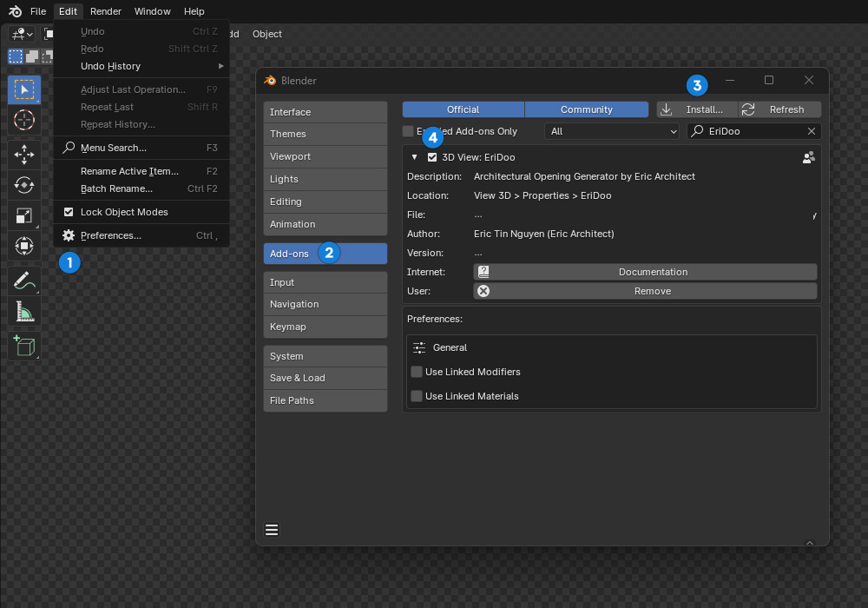Enable Use Linked Materials

click(x=417, y=396)
